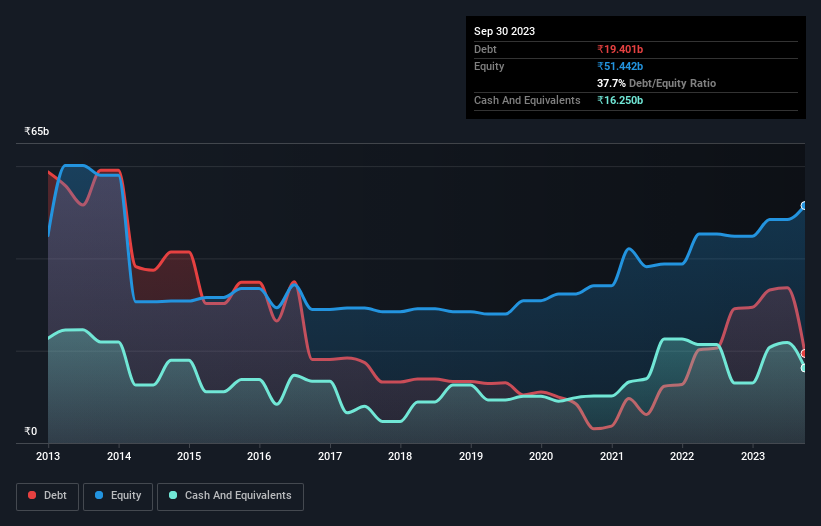Click the 2023 x-axis label
The width and height of the screenshot is (821, 526).
752,456
